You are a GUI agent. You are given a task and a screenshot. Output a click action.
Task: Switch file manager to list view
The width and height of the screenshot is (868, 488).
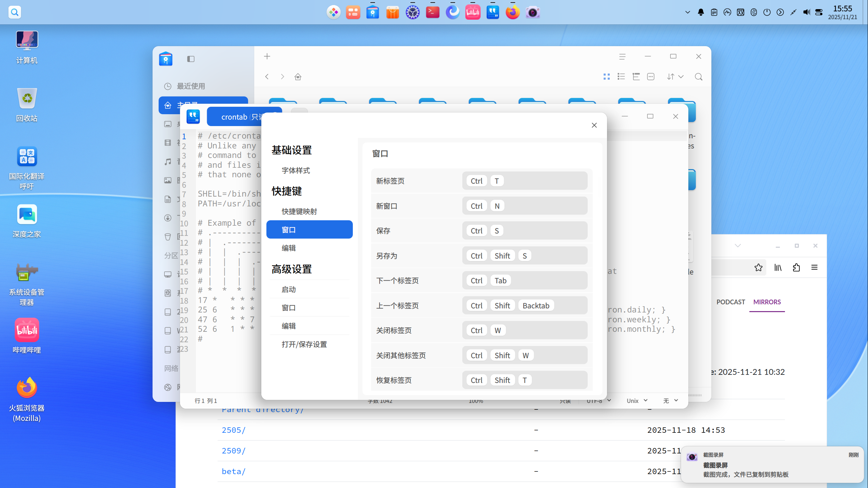(621, 77)
